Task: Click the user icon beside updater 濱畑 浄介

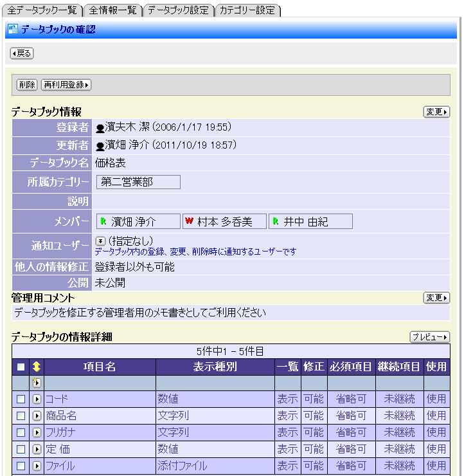Action: click(100, 147)
